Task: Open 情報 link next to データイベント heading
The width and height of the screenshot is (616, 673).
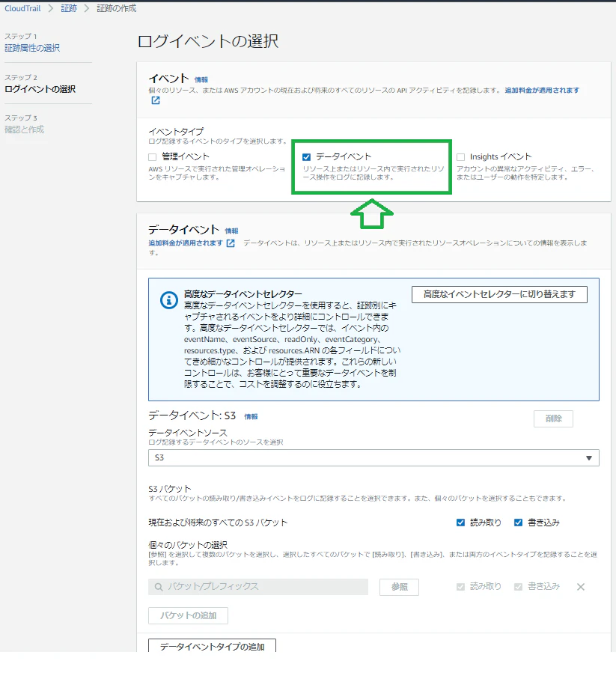Action: click(x=231, y=231)
